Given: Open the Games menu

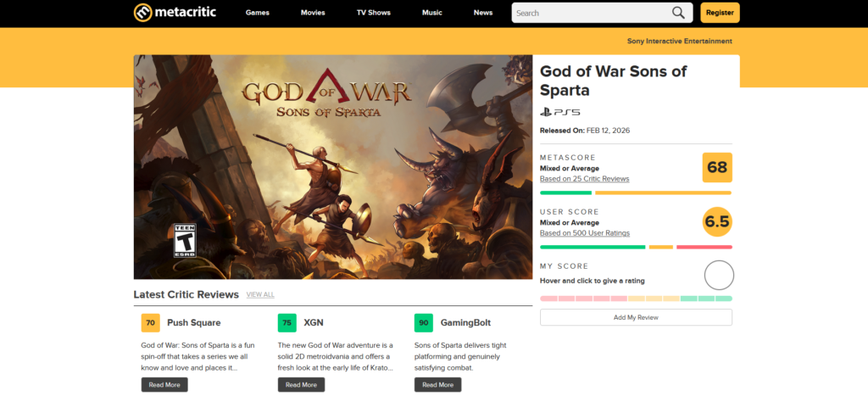Looking at the screenshot, I should [258, 13].
